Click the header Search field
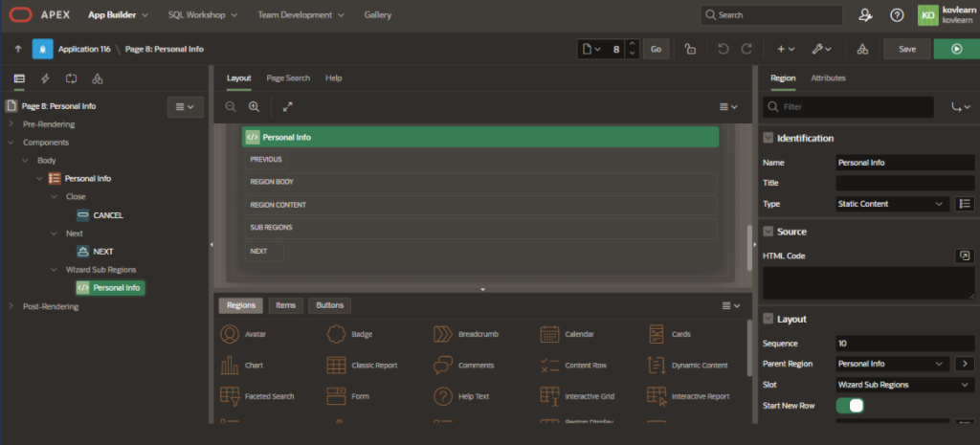The image size is (980, 445). point(771,15)
